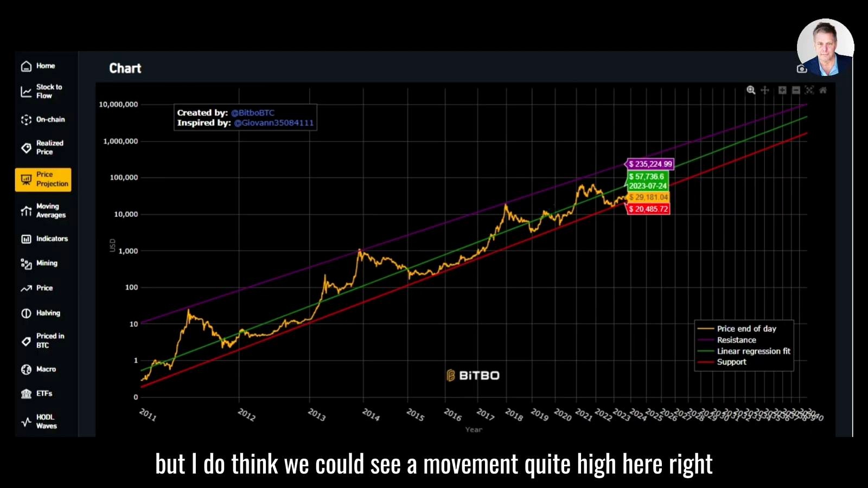Open the Home page from the sidebar
Viewport: 868px width, 488px height.
click(x=39, y=66)
